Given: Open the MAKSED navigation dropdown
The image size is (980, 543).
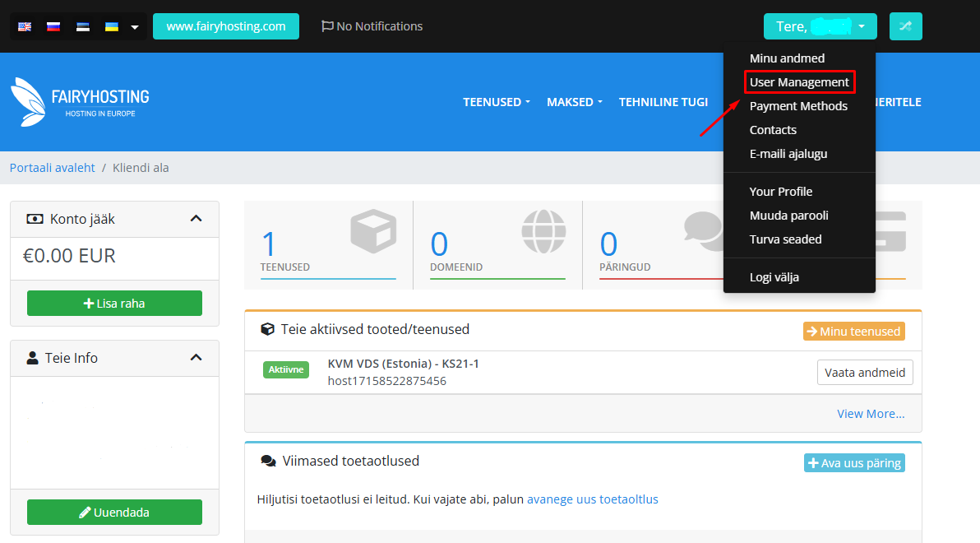Looking at the screenshot, I should pos(575,102).
